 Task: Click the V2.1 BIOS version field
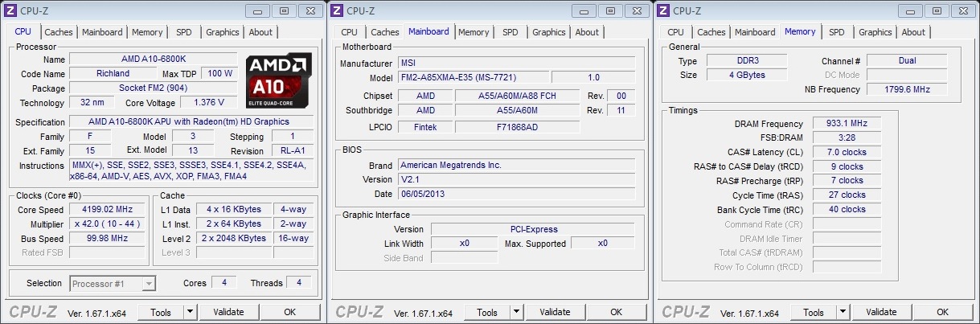pyautogui.click(x=516, y=179)
